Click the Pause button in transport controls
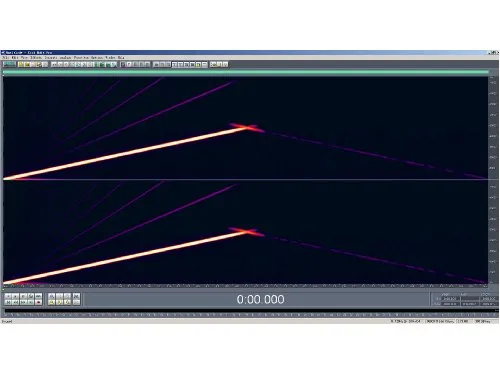The image size is (500, 375). (23, 296)
